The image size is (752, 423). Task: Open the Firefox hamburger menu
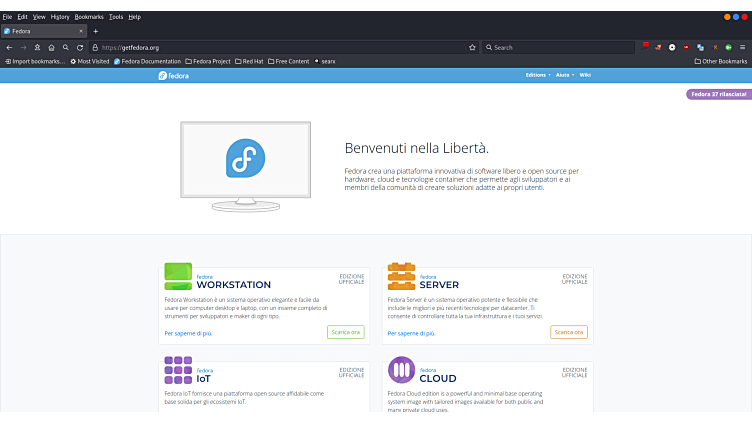(x=742, y=47)
